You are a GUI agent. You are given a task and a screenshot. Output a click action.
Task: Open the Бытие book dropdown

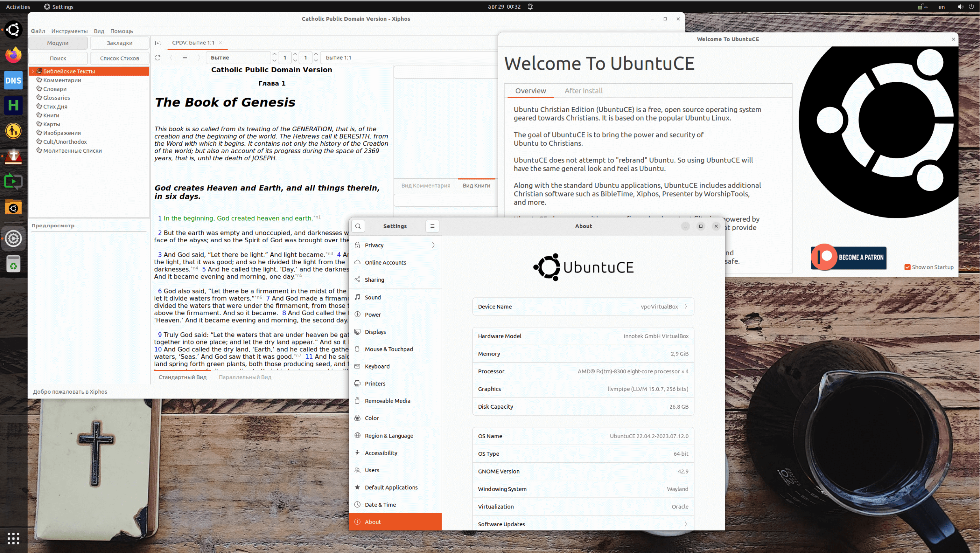pos(239,58)
